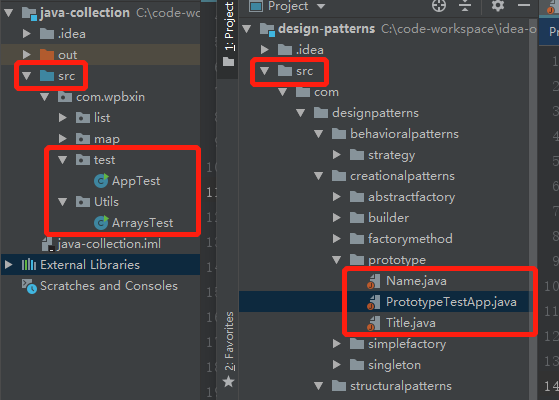Select java-collection.iml file
559x400 pixels.
click(109, 244)
